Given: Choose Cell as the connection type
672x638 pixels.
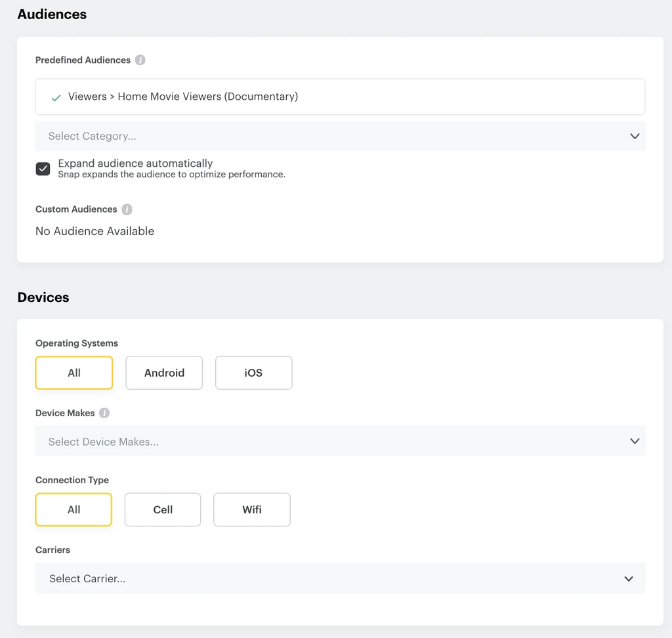Looking at the screenshot, I should coord(163,510).
